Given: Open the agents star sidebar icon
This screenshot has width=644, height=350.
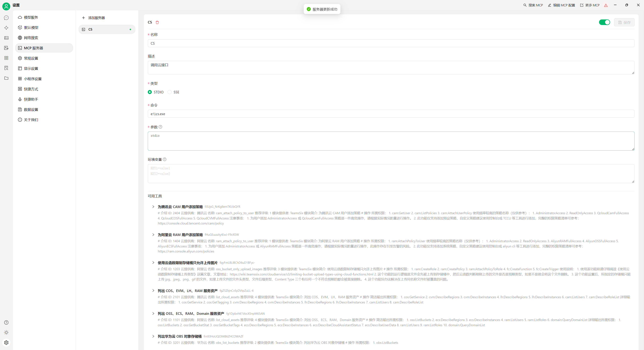Looking at the screenshot, I should (x=6, y=28).
